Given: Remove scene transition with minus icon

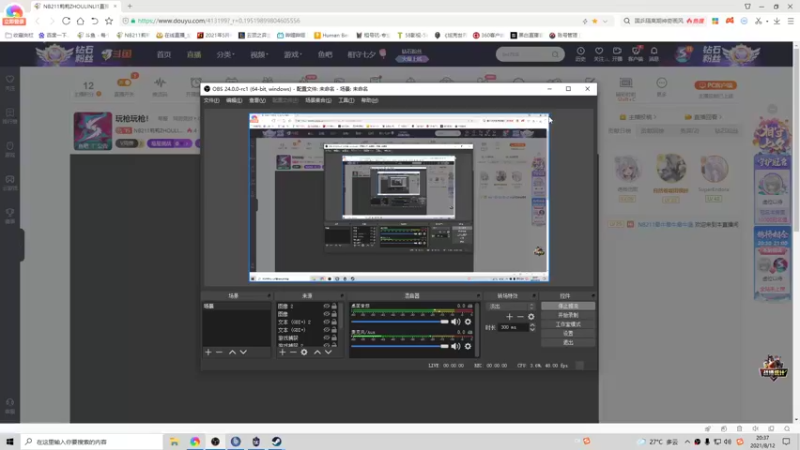Looking at the screenshot, I should (x=520, y=317).
